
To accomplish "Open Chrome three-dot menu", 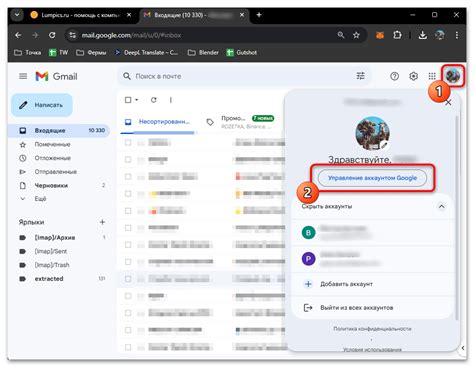I will 457,35.
